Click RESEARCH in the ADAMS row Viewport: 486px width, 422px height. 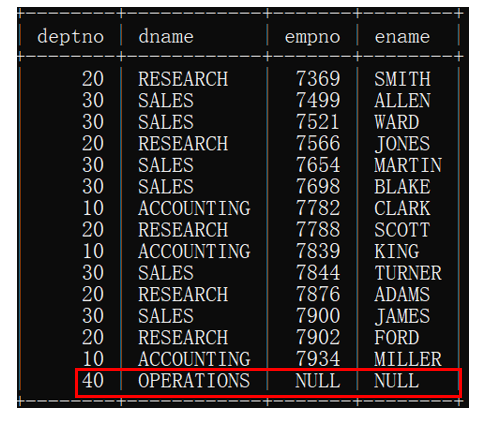183,294
